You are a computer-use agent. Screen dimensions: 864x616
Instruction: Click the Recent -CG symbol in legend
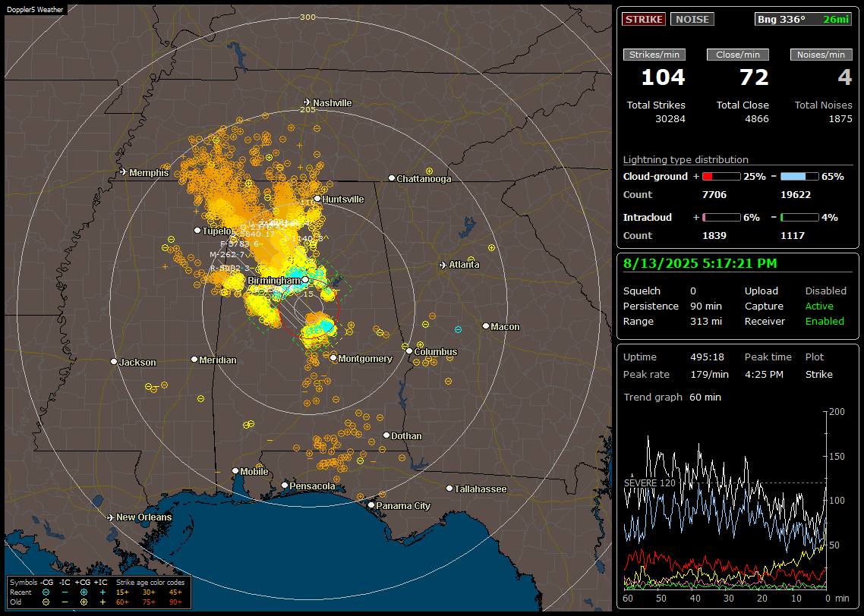point(46,592)
